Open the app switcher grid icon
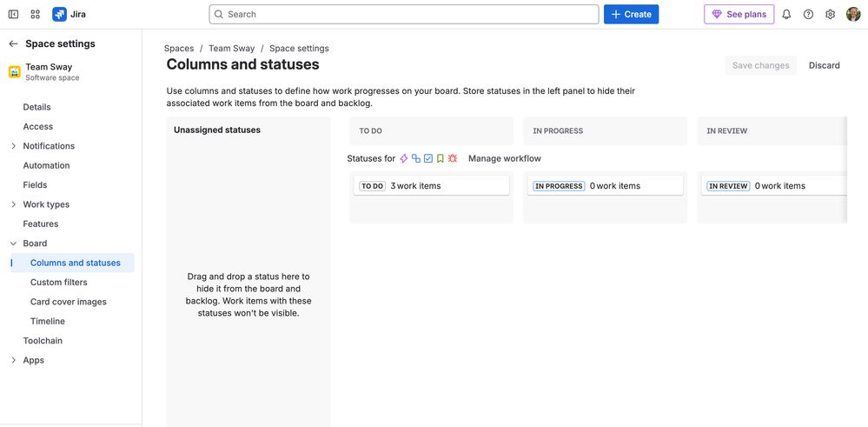The image size is (868, 427). [x=36, y=15]
